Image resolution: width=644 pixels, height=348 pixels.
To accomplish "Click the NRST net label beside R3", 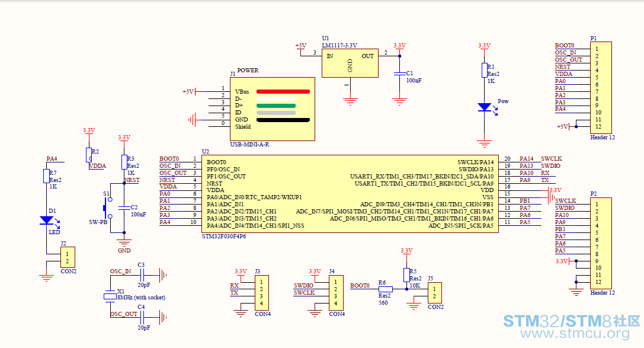I will click(132, 180).
